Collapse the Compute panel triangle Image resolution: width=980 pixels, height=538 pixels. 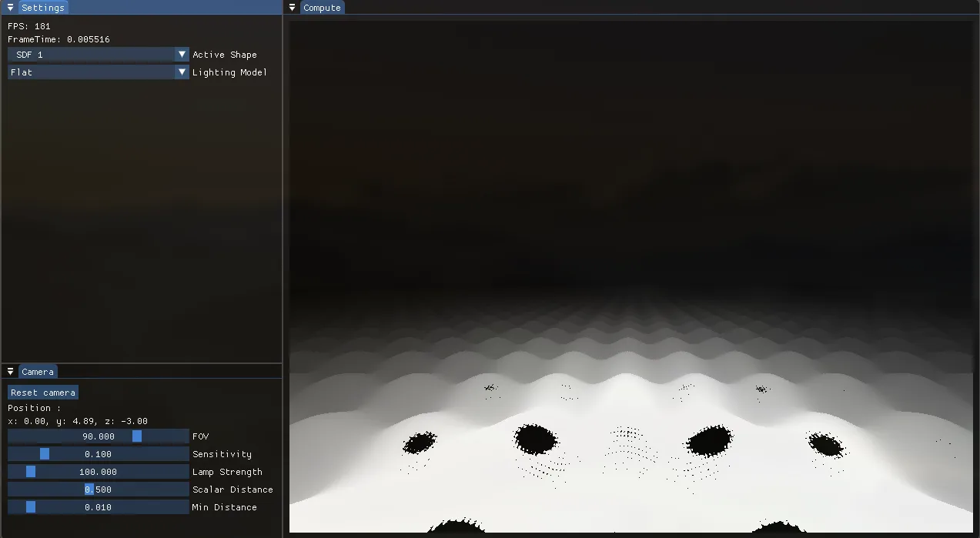(293, 8)
